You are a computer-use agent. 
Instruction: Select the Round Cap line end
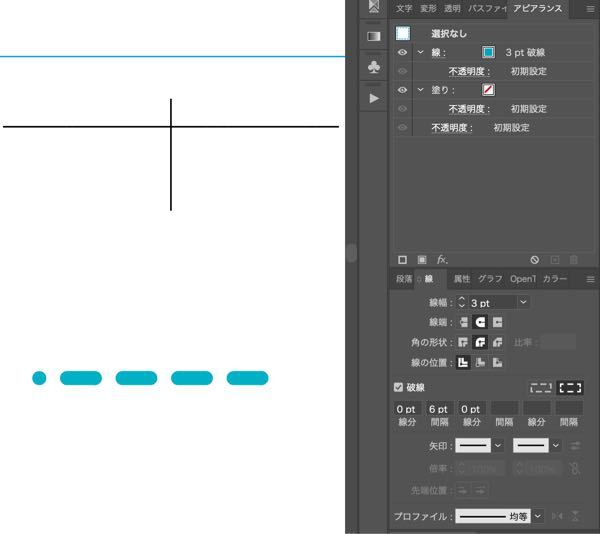tap(480, 322)
